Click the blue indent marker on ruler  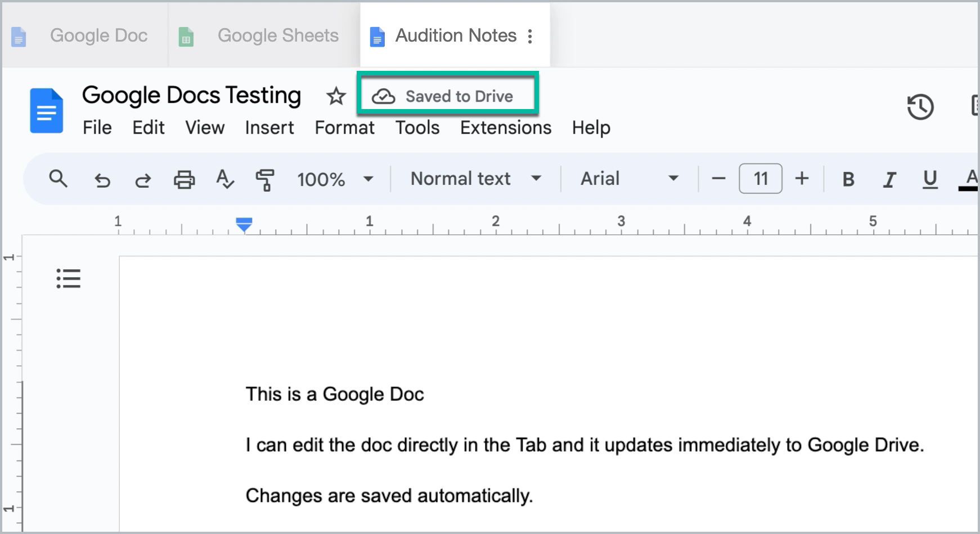pos(244,224)
